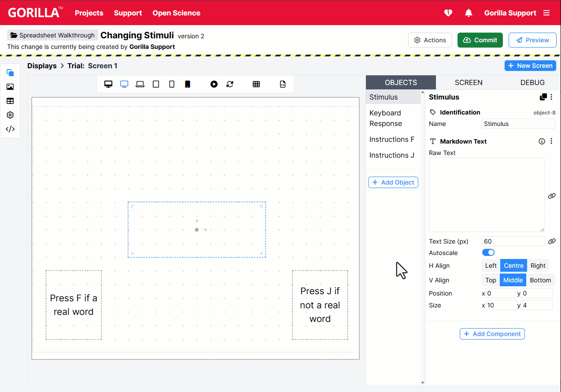This screenshot has width=561, height=392.
Task: Open the hamburger menu top right
Action: pos(546,13)
